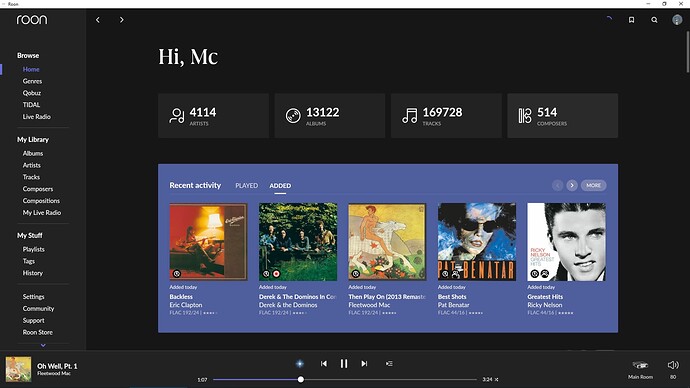Open the search magnifier icon
Viewport: 690px width, 388px height.
[x=654, y=20]
